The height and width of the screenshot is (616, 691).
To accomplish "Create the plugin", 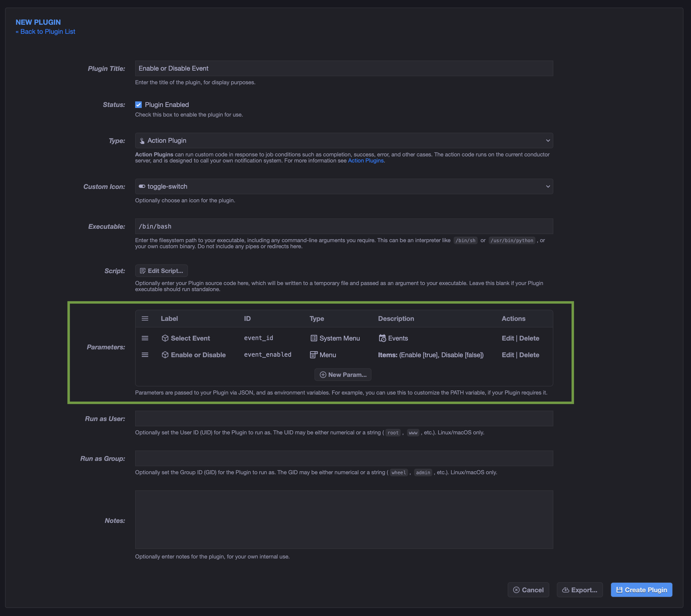I will [x=641, y=590].
